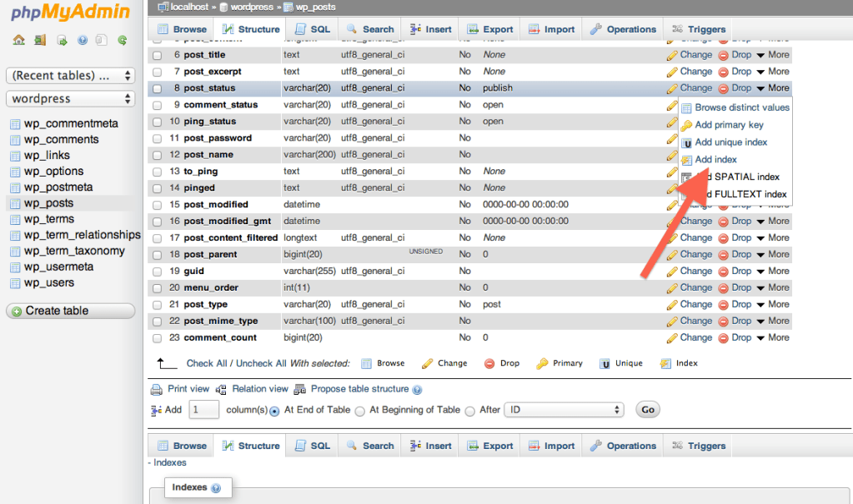The height and width of the screenshot is (504, 853).
Task: Open the blue documentation help icon
Action: click(x=82, y=40)
